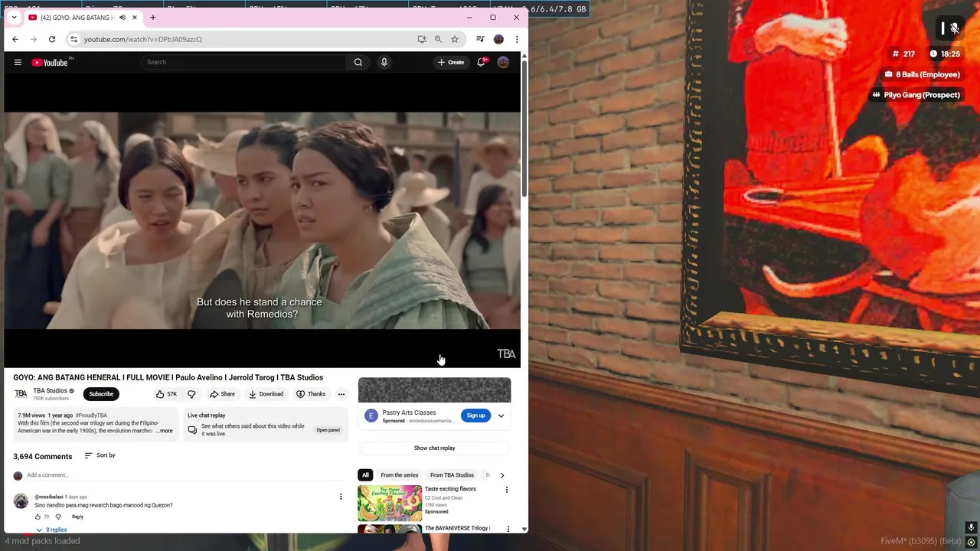Image resolution: width=980 pixels, height=551 pixels.
Task: Download the video
Action: [266, 394]
